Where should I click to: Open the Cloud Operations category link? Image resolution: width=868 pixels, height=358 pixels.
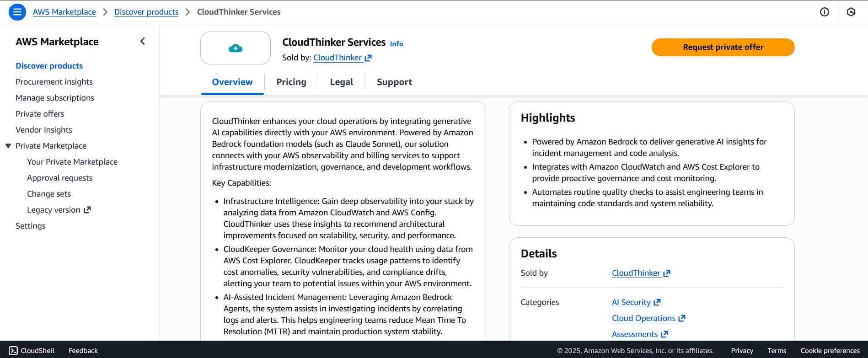coord(643,318)
